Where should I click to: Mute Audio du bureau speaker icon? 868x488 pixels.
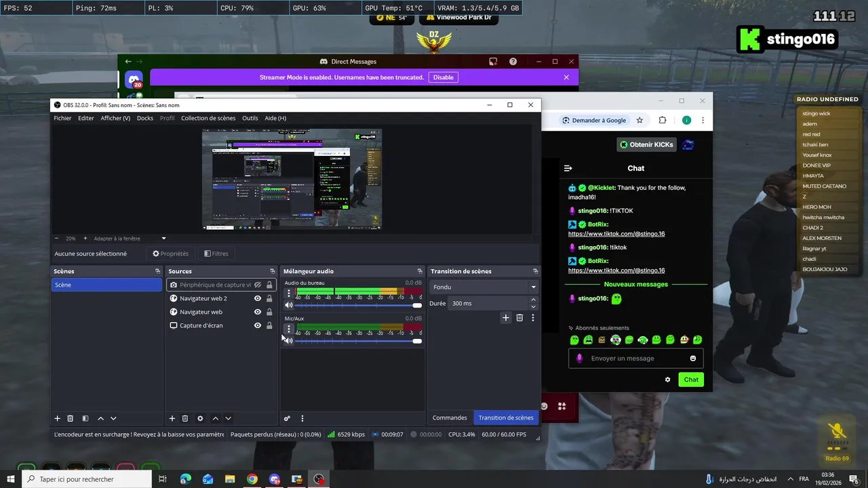click(288, 305)
